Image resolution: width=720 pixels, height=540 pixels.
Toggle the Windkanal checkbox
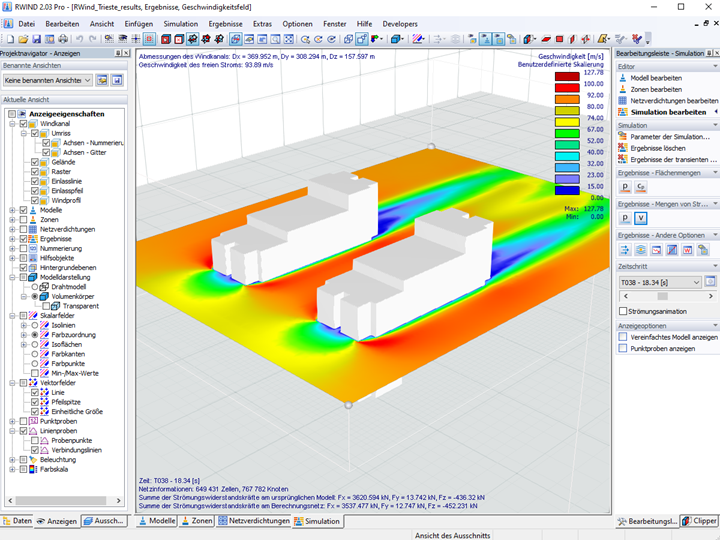point(23,124)
